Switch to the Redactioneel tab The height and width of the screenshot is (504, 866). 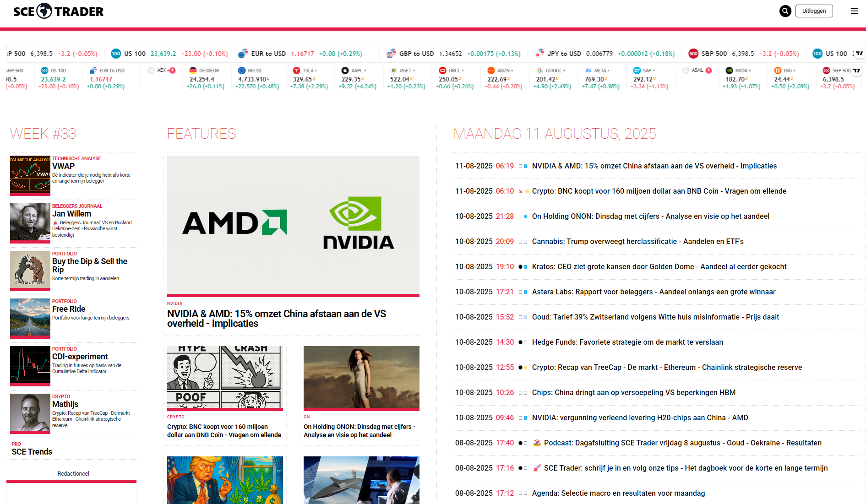pos(73,474)
